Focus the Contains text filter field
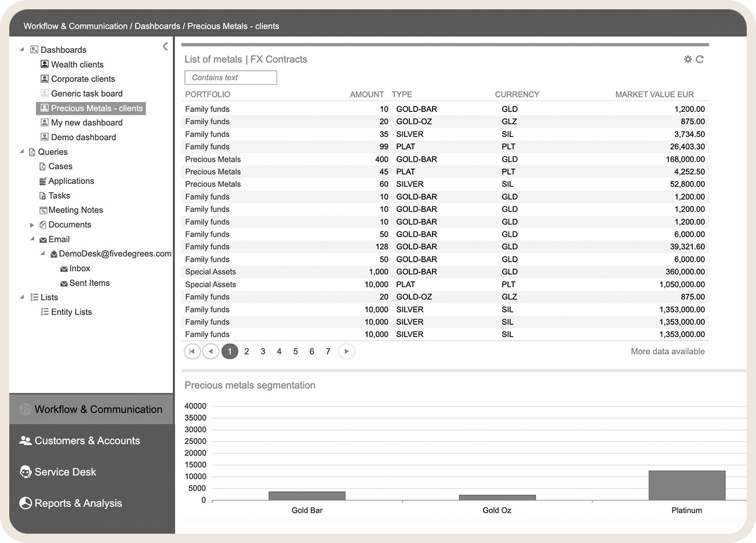The height and width of the screenshot is (543, 756). tap(230, 78)
